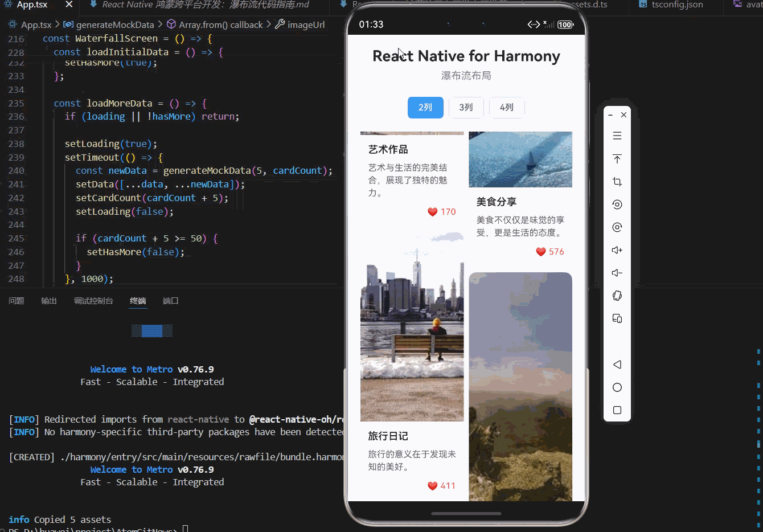This screenshot has height=532, width=763.
Task: Click the battery indicator in phone status bar
Action: (x=565, y=24)
